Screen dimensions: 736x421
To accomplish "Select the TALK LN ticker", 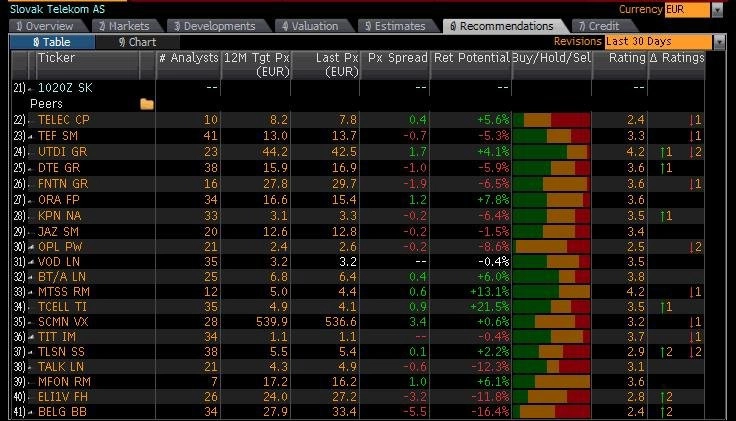I will coord(61,367).
